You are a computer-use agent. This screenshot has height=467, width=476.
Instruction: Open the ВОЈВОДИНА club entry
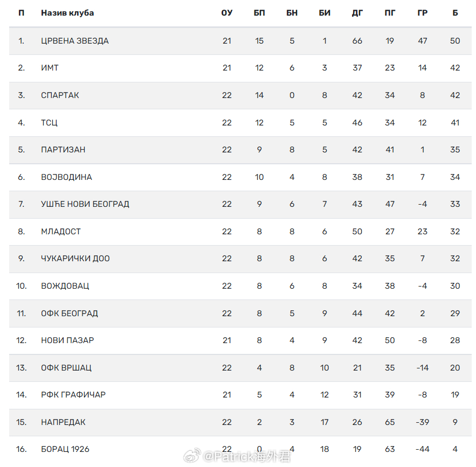(x=66, y=177)
